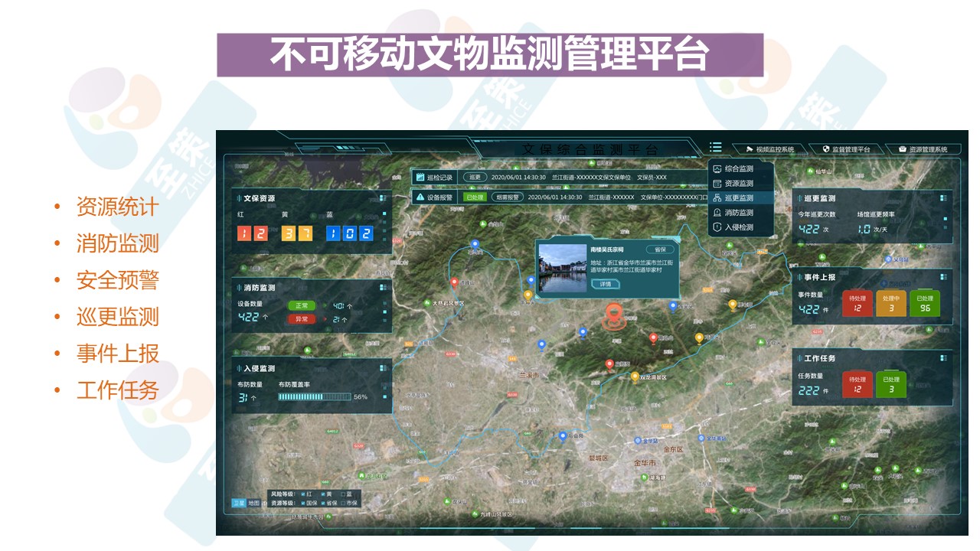This screenshot has width=980, height=551.
Task: Enable the 蓝 risk level checkbox
Action: [x=343, y=494]
